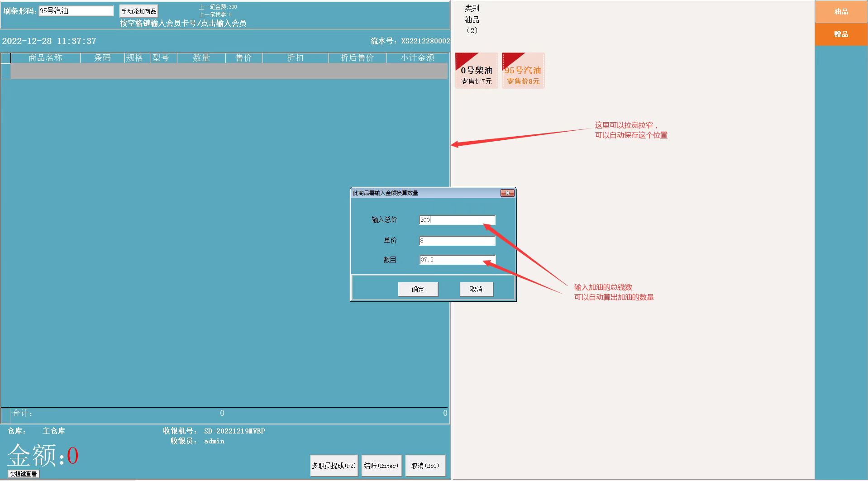Select the 95号汽油 product tile
The height and width of the screenshot is (481, 868).
523,71
